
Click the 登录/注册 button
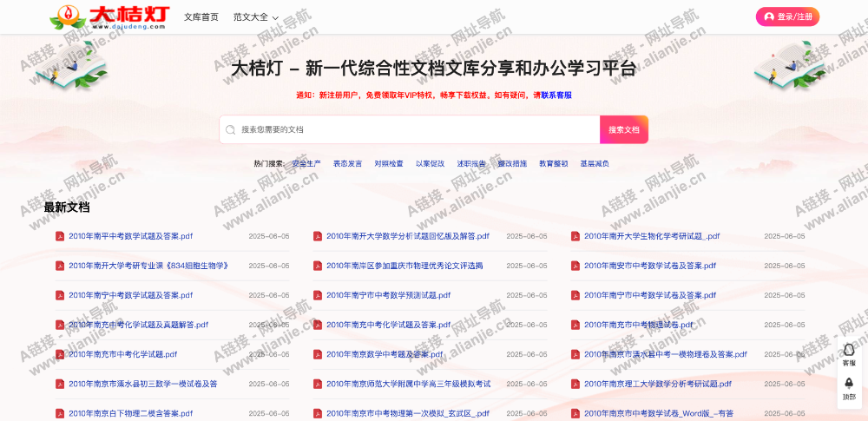[787, 16]
